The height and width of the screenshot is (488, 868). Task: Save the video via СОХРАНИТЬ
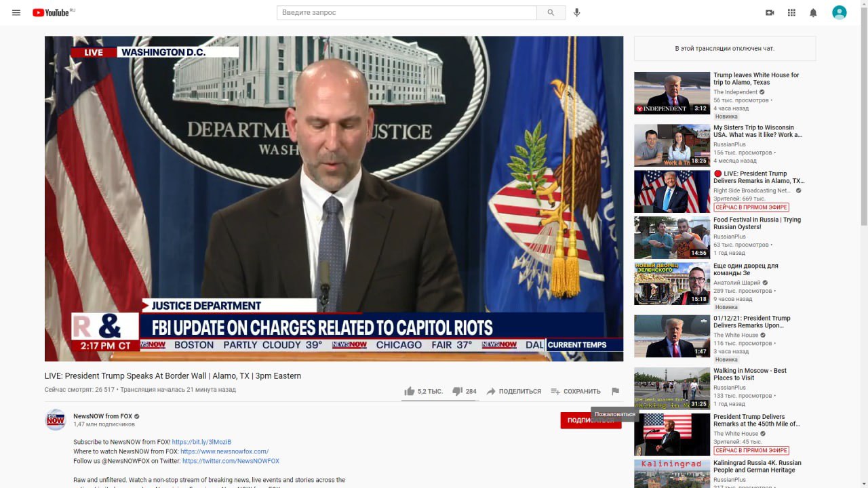pyautogui.click(x=576, y=391)
